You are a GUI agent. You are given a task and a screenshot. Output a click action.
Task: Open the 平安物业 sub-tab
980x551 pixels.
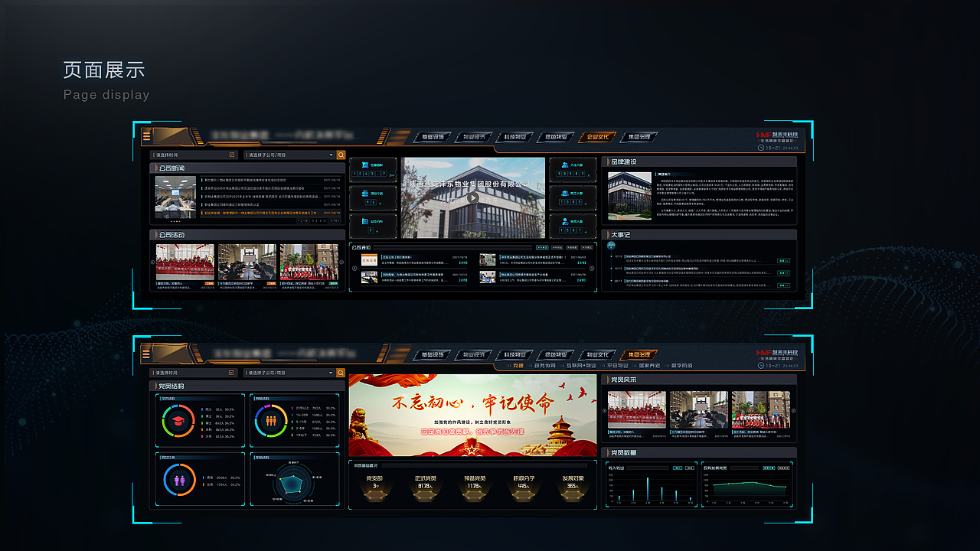point(616,366)
